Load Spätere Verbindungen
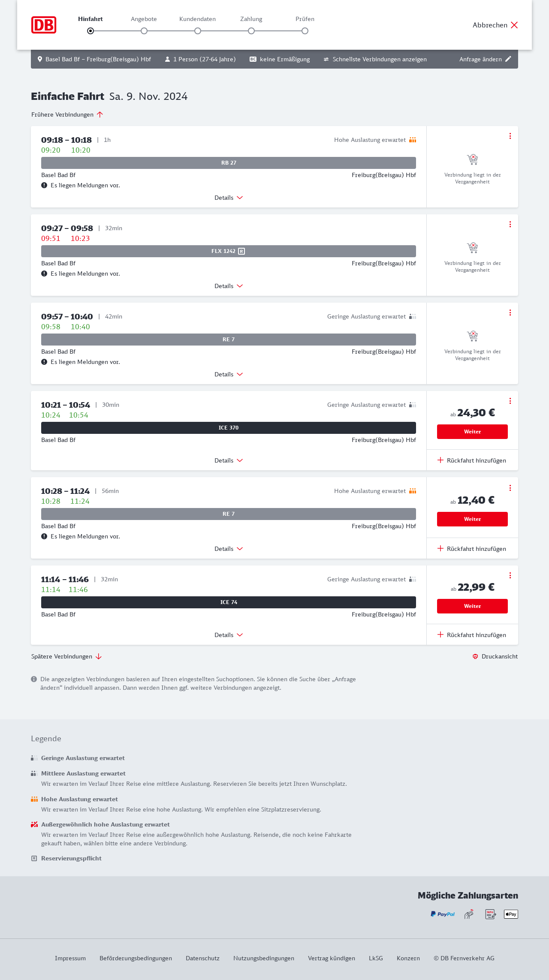Image resolution: width=549 pixels, height=980 pixels. 66,656
